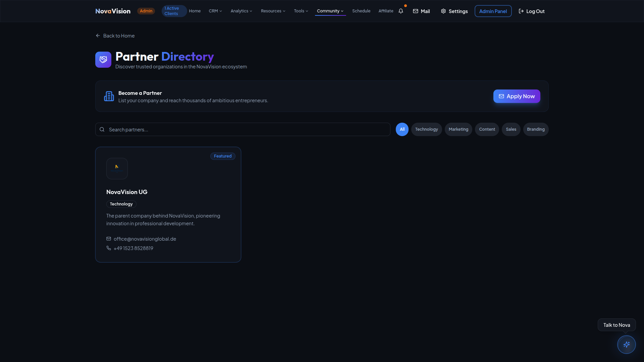
Task: Go to the Schedule menu item
Action: point(361,11)
